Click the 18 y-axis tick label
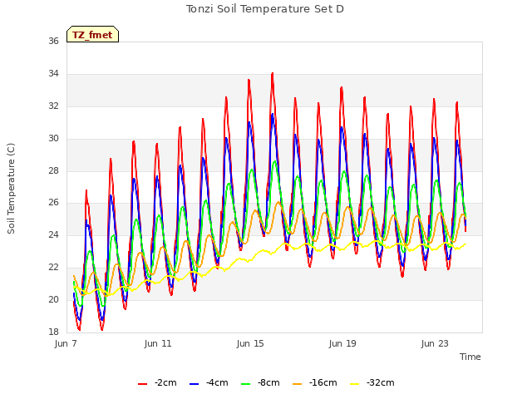This screenshot has width=532, height=399. coord(53,332)
